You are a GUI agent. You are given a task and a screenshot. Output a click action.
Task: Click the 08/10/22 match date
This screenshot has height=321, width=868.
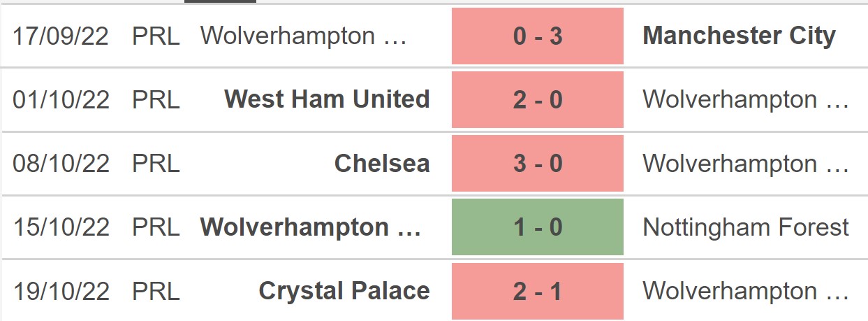61,164
